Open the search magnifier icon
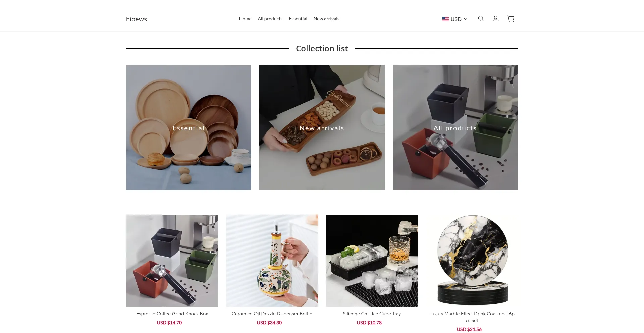Image resolution: width=644 pixels, height=333 pixels. coord(481,19)
